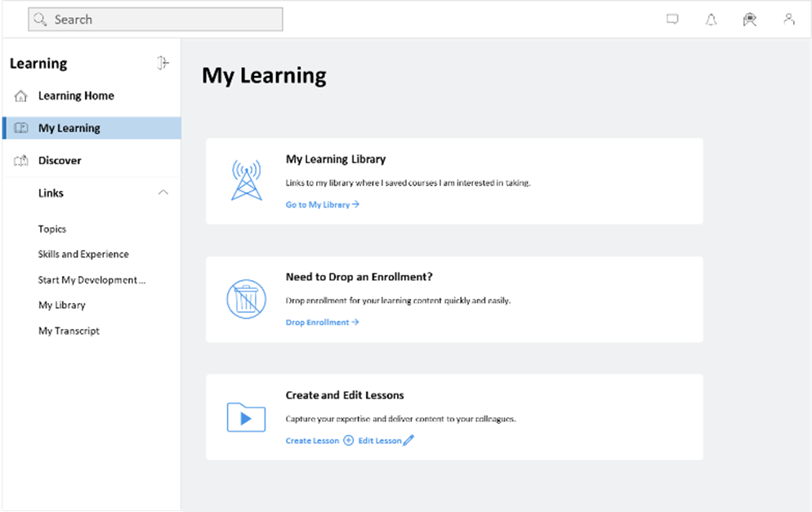Viewport: 812px width, 512px height.
Task: Click the chat message icon in header
Action: tap(672, 20)
